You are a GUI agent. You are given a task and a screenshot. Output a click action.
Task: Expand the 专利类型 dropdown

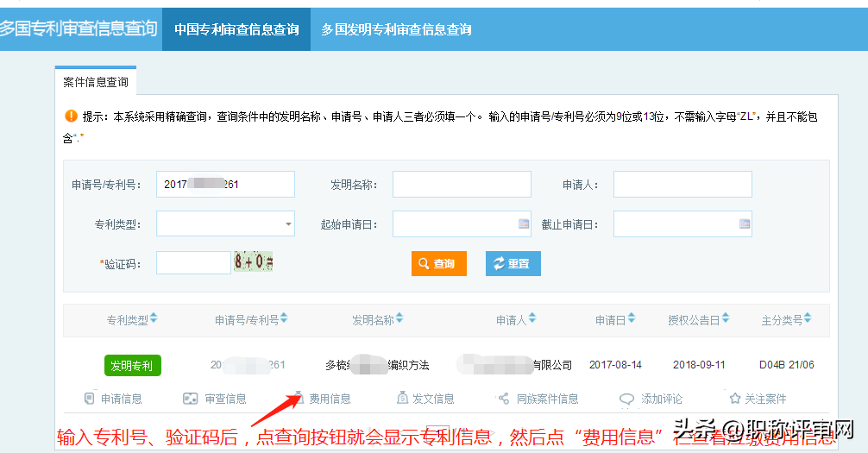(287, 224)
